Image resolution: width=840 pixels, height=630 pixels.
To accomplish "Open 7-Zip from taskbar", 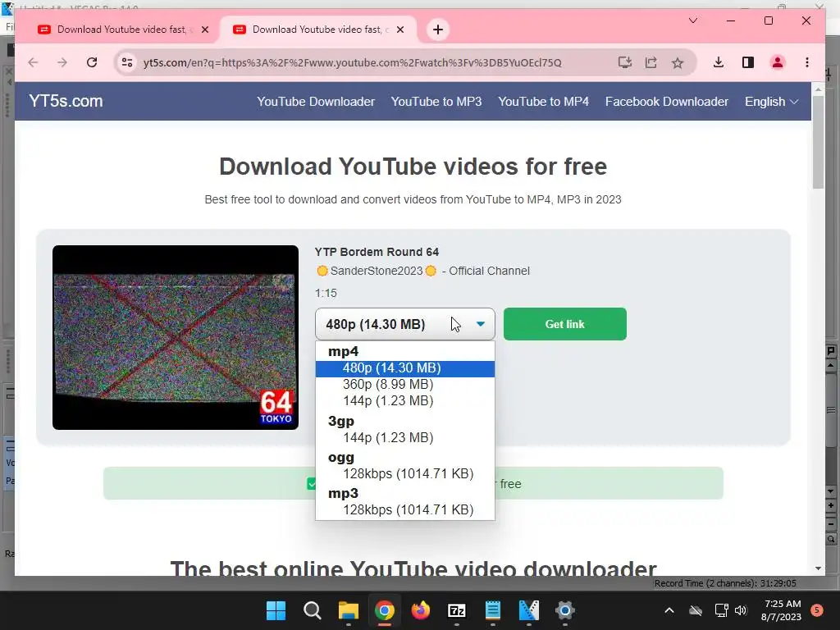I will [x=456, y=610].
